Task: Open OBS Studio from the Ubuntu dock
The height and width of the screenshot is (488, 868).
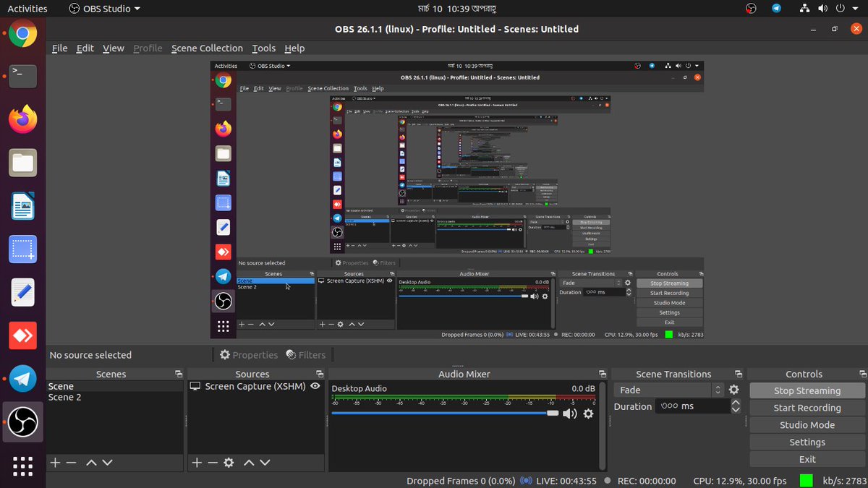Action: click(22, 422)
